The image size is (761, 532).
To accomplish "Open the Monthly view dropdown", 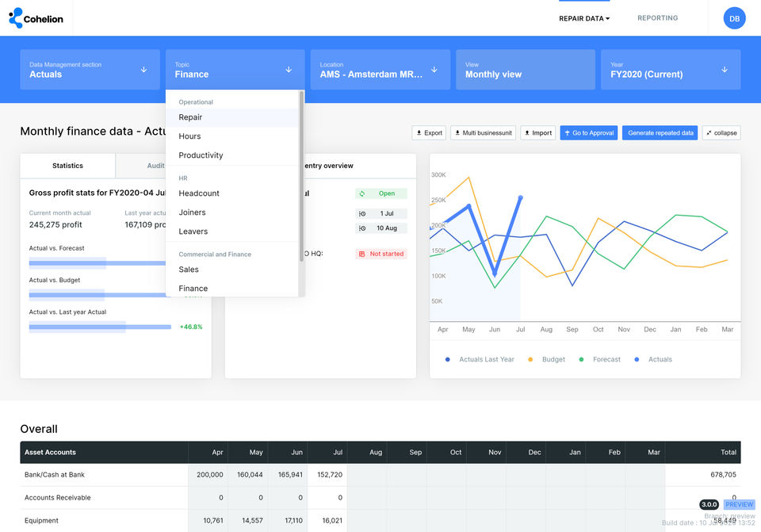I will 525,70.
